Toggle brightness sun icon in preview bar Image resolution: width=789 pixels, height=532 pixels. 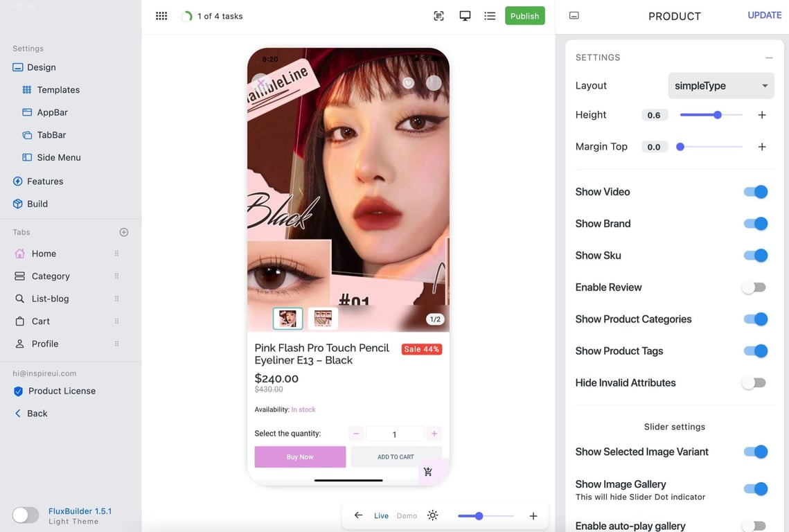click(433, 515)
